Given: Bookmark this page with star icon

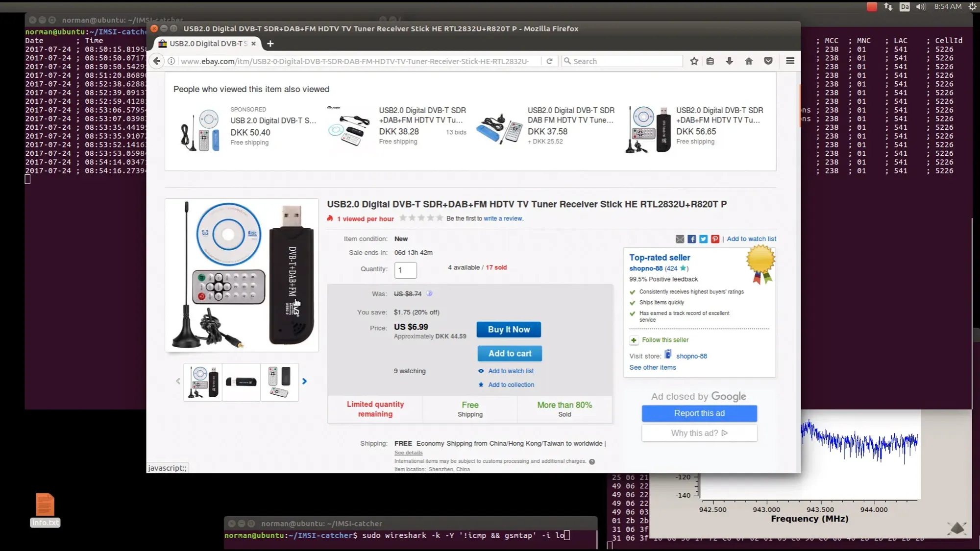Looking at the screenshot, I should coord(694,61).
